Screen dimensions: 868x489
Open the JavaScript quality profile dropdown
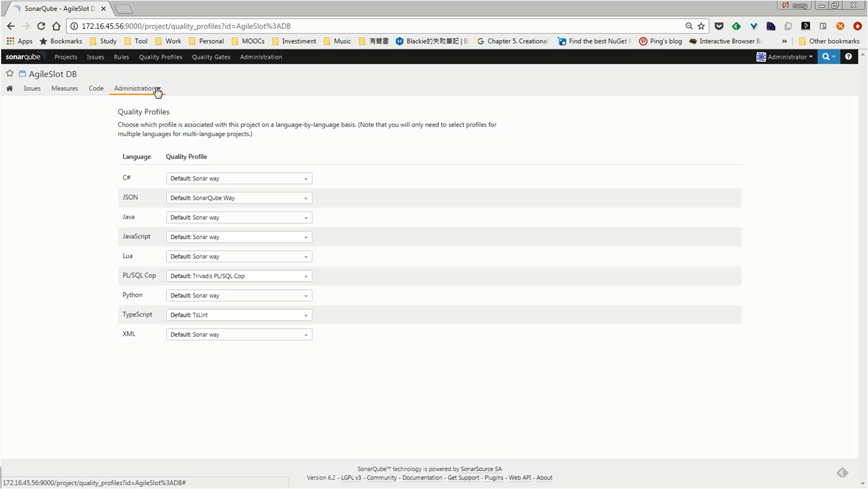(239, 237)
